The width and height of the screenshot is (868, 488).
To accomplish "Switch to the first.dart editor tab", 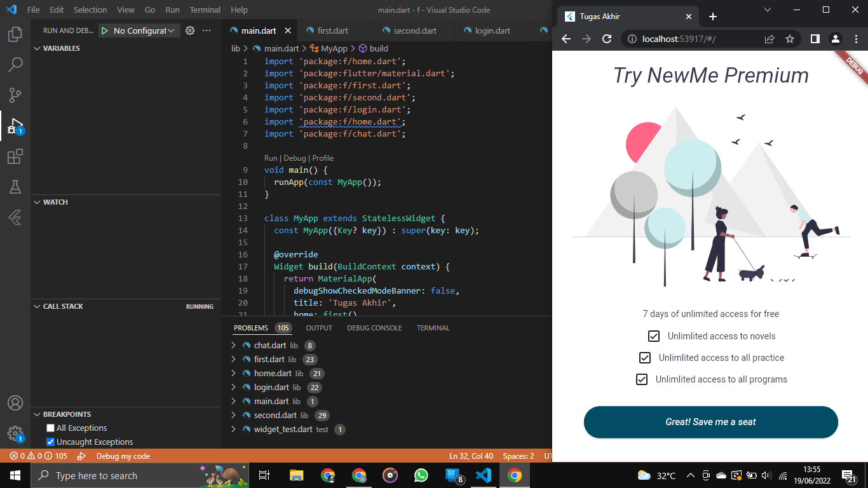I will click(x=333, y=30).
